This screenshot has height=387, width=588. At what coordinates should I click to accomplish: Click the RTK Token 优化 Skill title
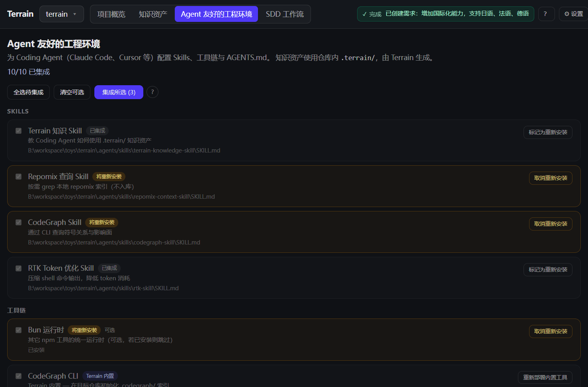[x=61, y=268]
